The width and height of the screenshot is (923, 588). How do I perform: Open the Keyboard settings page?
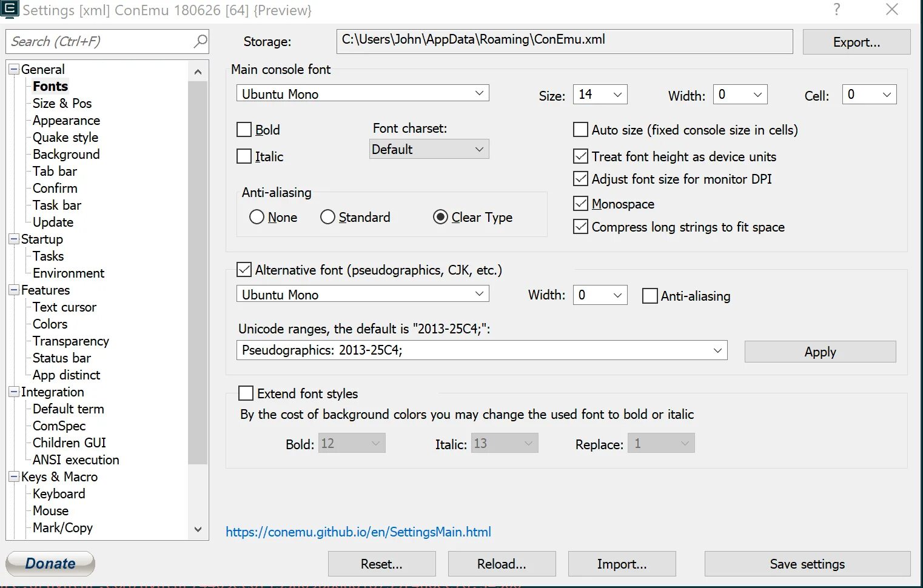click(x=59, y=493)
